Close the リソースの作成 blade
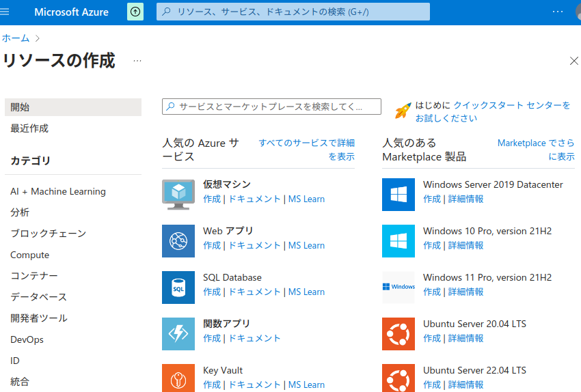The image size is (581, 392). [x=574, y=61]
